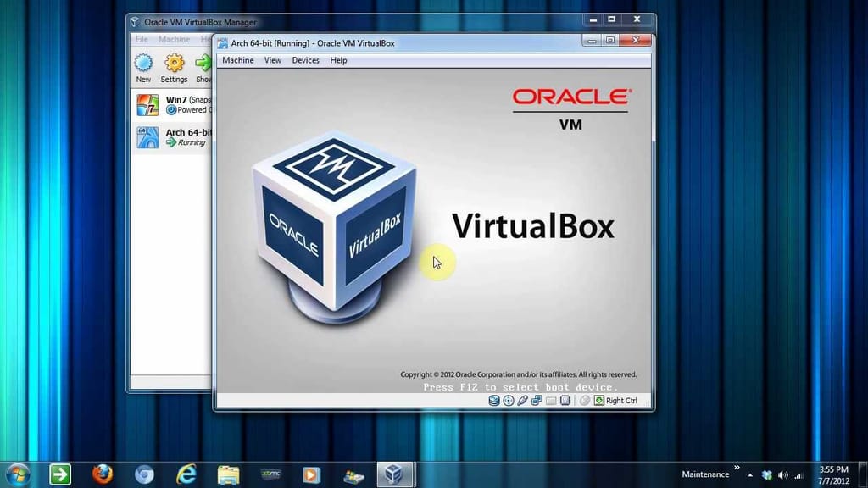868x488 pixels.
Task: Click the green host key capture indicator
Action: point(599,401)
